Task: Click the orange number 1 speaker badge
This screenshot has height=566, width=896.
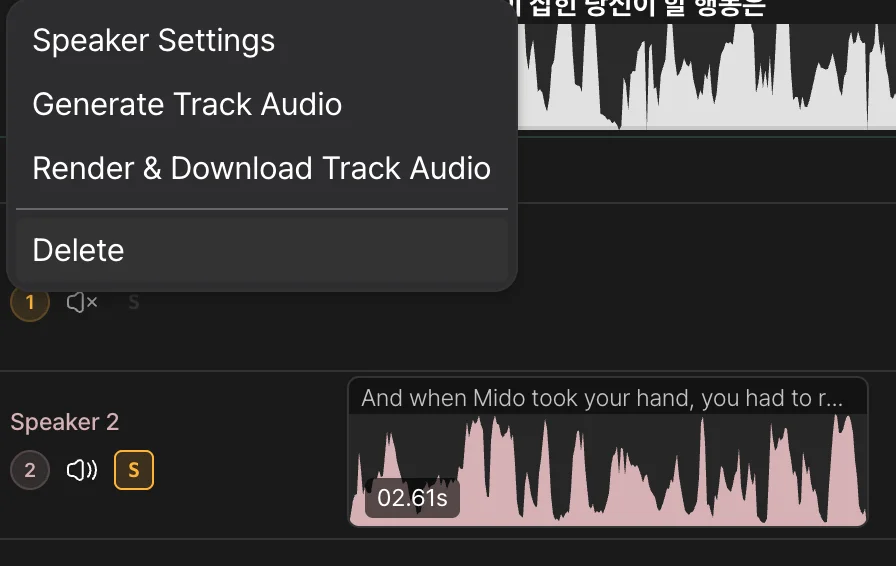Action: (30, 302)
